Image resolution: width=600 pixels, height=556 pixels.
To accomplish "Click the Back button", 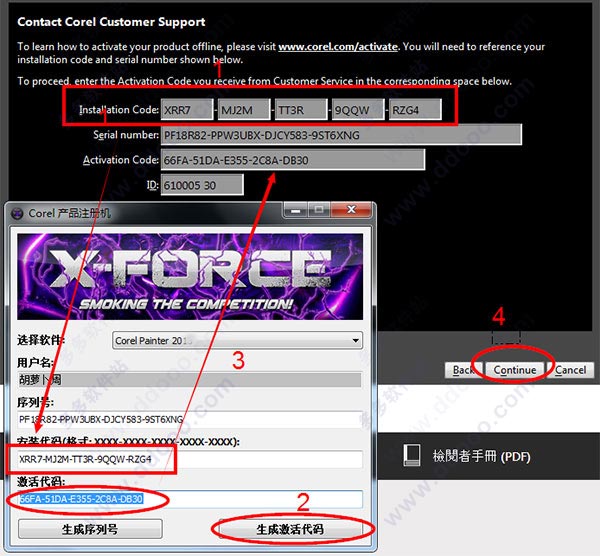I will pos(463,370).
